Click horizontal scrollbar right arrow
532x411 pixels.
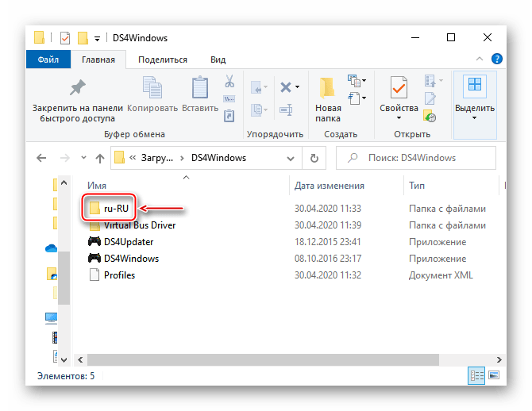(x=499, y=359)
